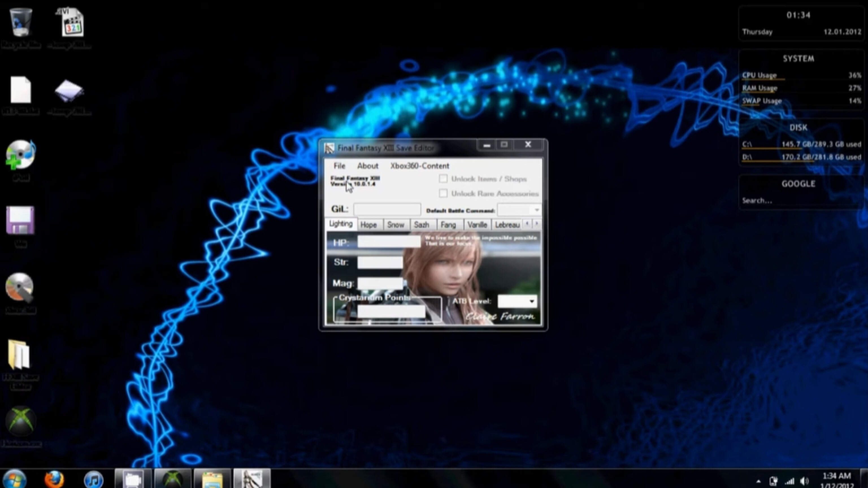868x488 pixels.
Task: Launch Firefox from the taskbar
Action: 54,479
